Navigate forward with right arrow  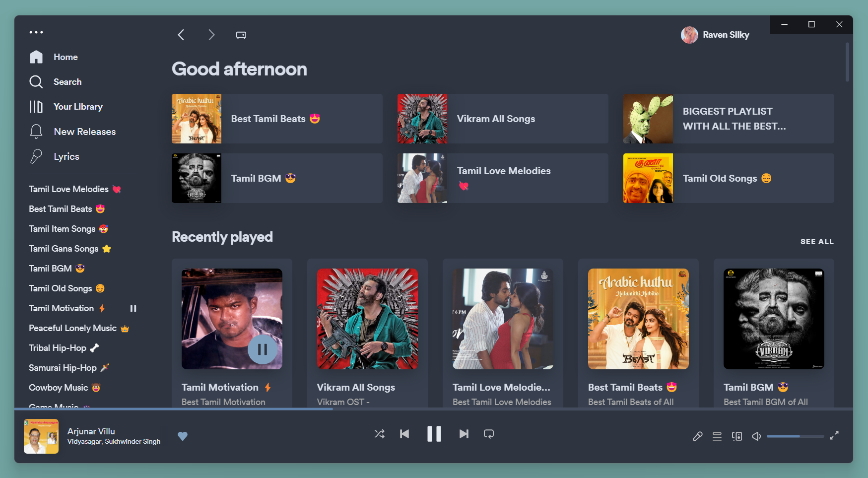click(x=211, y=35)
